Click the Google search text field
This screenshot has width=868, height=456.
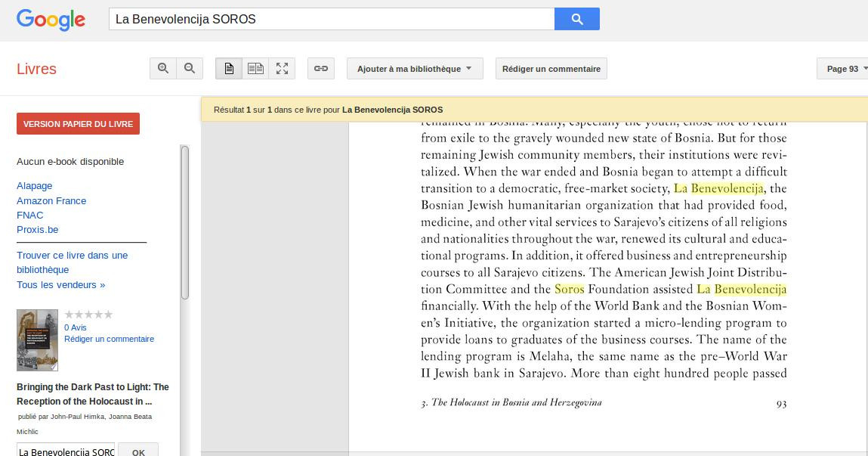331,19
